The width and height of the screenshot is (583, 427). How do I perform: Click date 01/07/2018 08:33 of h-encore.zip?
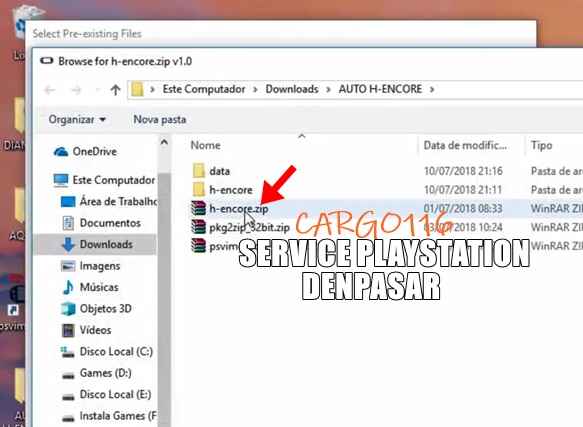click(463, 208)
